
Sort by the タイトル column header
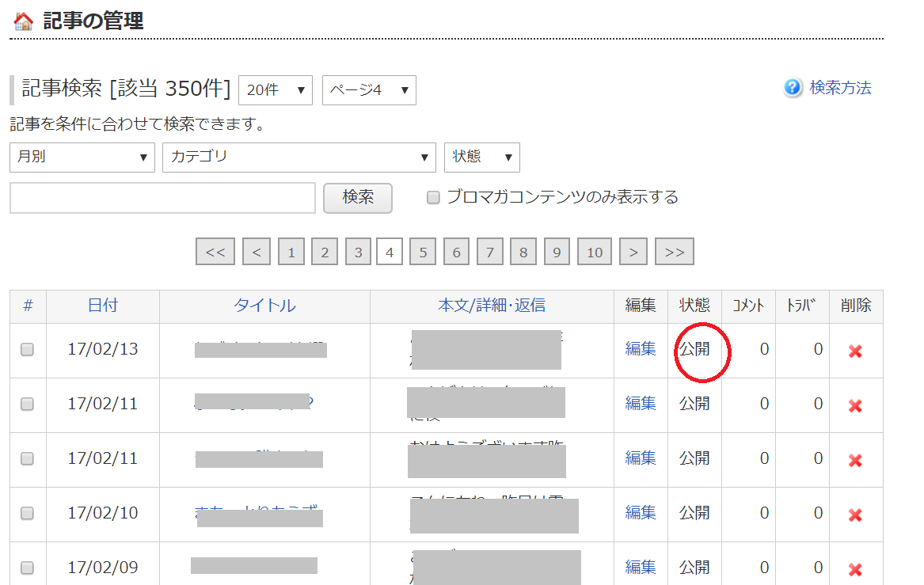(264, 306)
